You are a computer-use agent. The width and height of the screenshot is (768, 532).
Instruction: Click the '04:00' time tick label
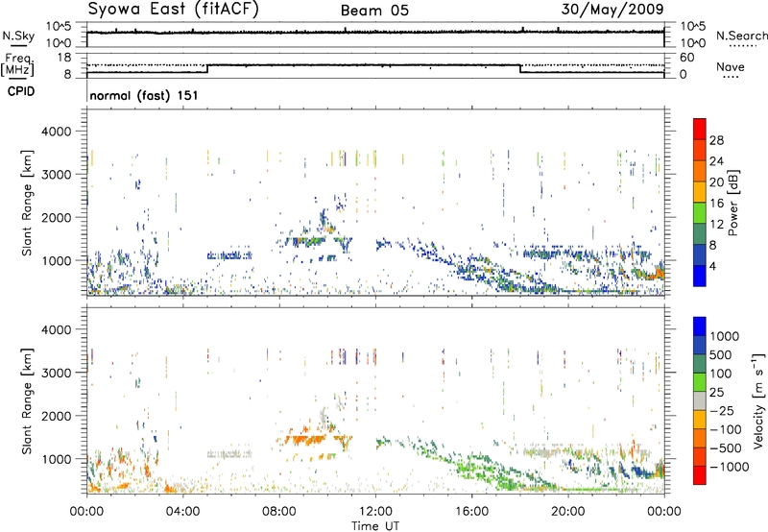coord(182,512)
